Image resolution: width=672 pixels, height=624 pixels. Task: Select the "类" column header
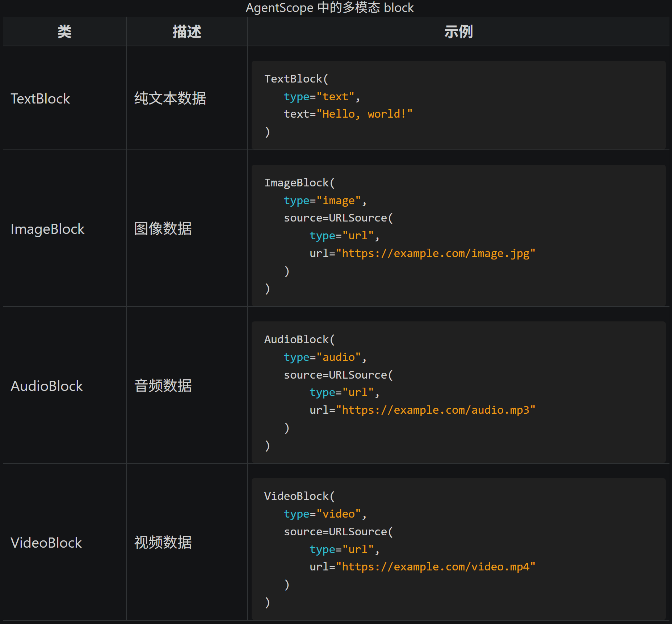(x=64, y=31)
